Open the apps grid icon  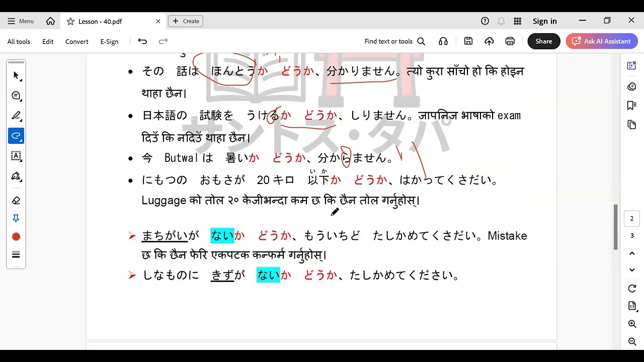pyautogui.click(x=517, y=21)
